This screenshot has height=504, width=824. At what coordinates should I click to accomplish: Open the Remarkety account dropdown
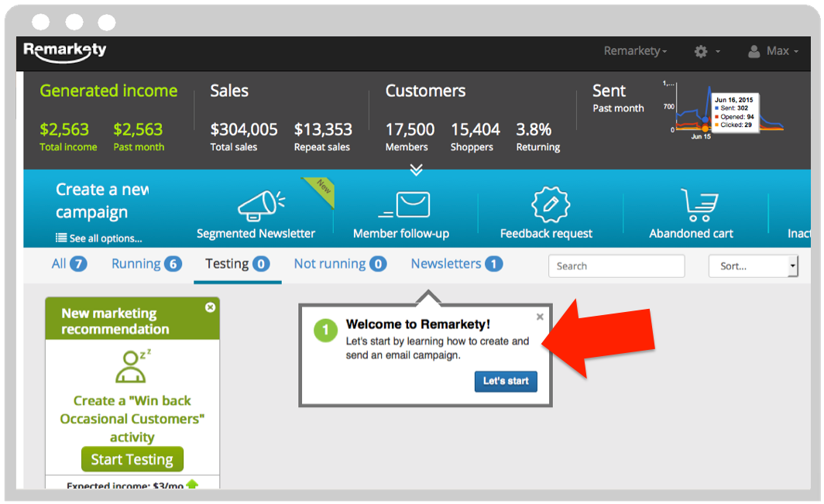(635, 51)
